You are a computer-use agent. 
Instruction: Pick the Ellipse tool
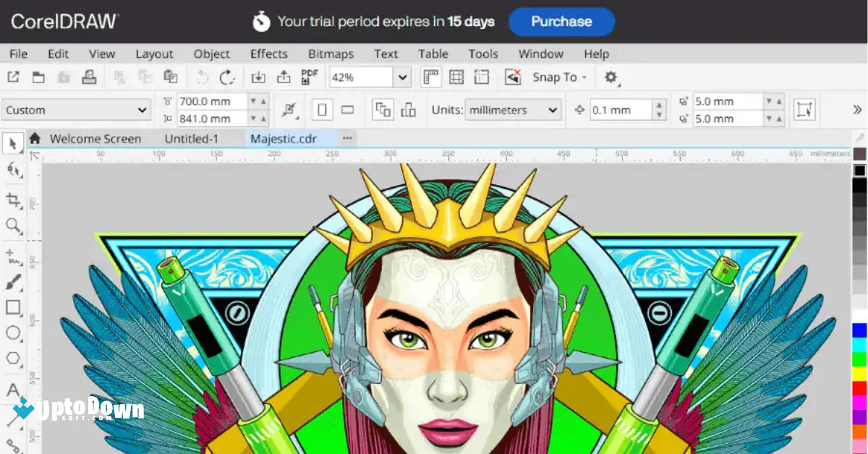point(12,333)
